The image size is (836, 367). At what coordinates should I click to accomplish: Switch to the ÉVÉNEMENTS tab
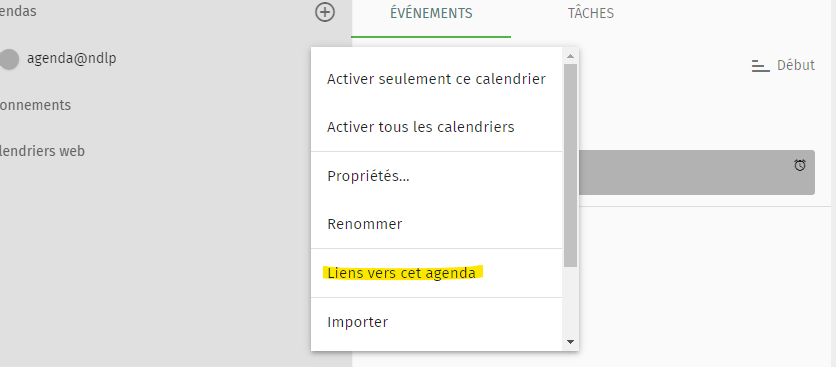click(x=431, y=13)
